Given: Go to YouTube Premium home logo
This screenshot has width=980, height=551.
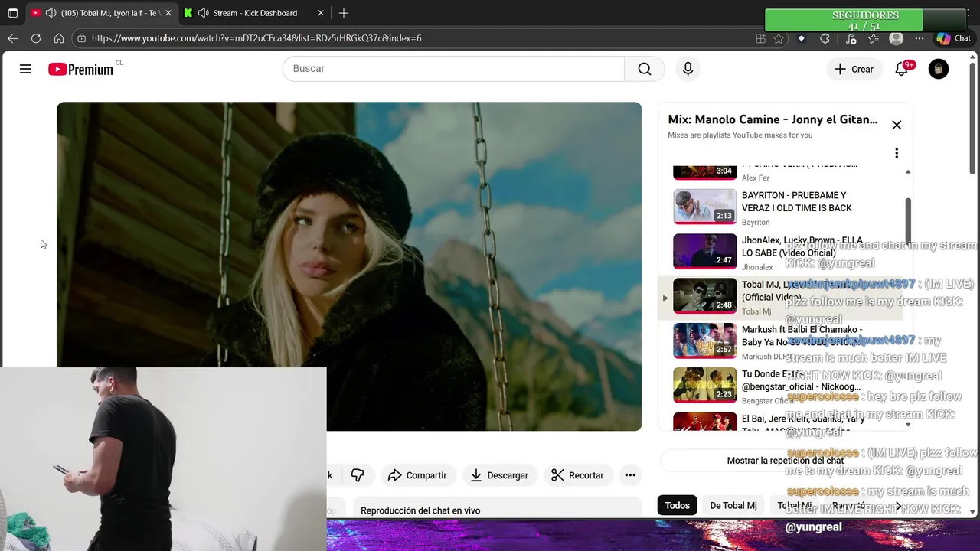Looking at the screenshot, I should coord(80,69).
